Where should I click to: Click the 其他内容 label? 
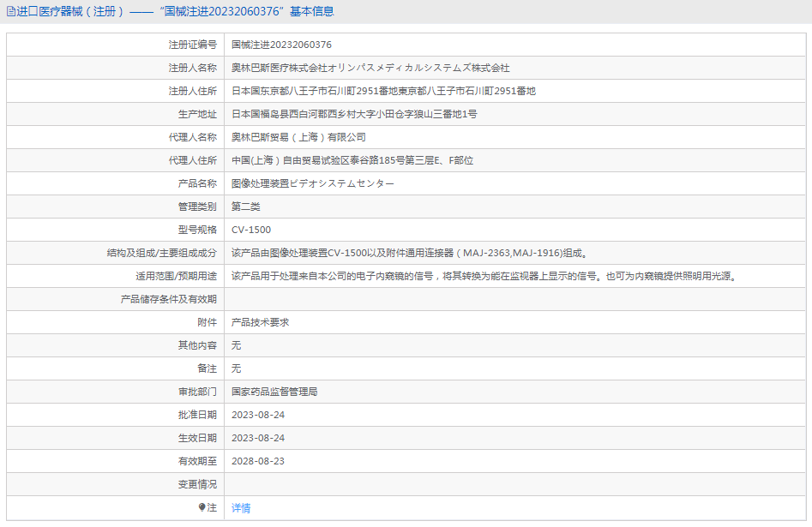[197, 346]
